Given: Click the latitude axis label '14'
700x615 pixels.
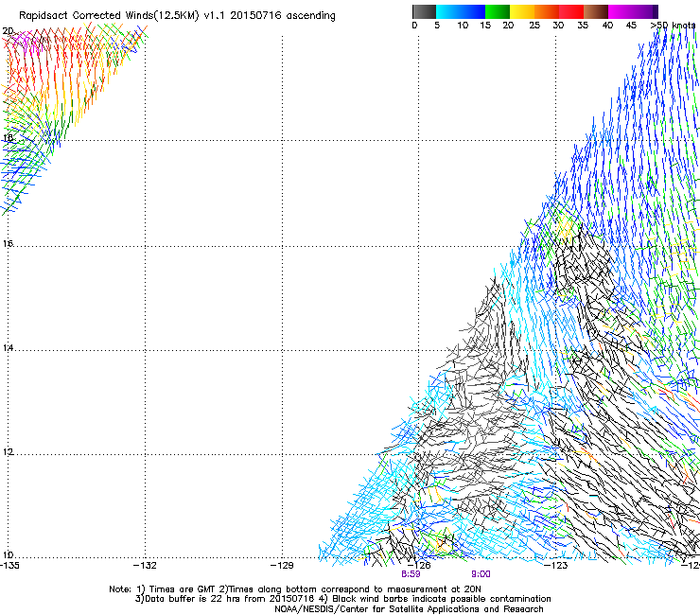Looking at the screenshot, I should point(8,347).
